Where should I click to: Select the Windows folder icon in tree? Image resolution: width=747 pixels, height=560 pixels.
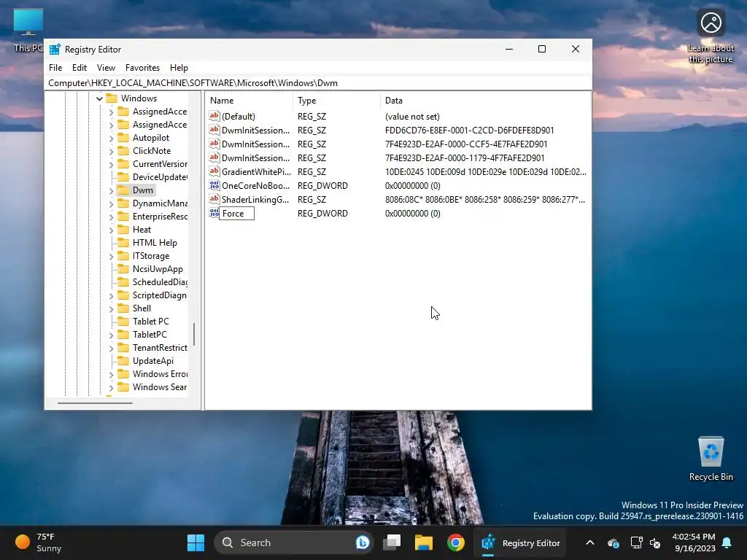(112, 98)
